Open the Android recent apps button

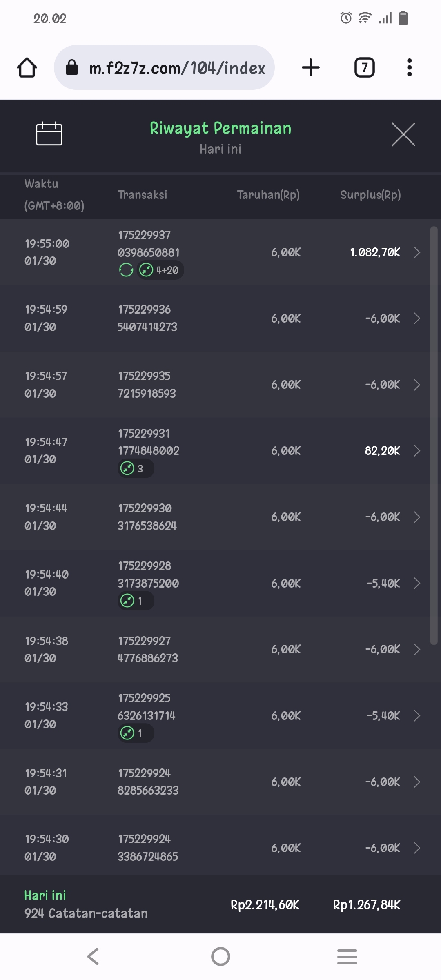(347, 956)
